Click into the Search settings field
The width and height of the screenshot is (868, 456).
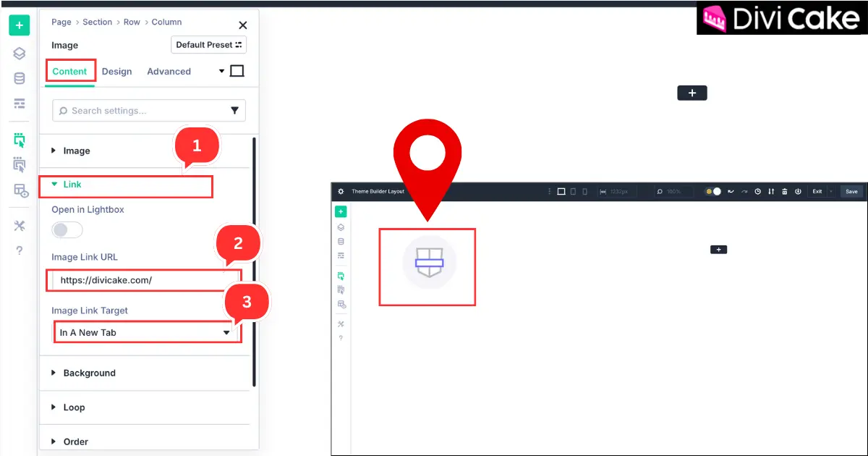tap(148, 111)
